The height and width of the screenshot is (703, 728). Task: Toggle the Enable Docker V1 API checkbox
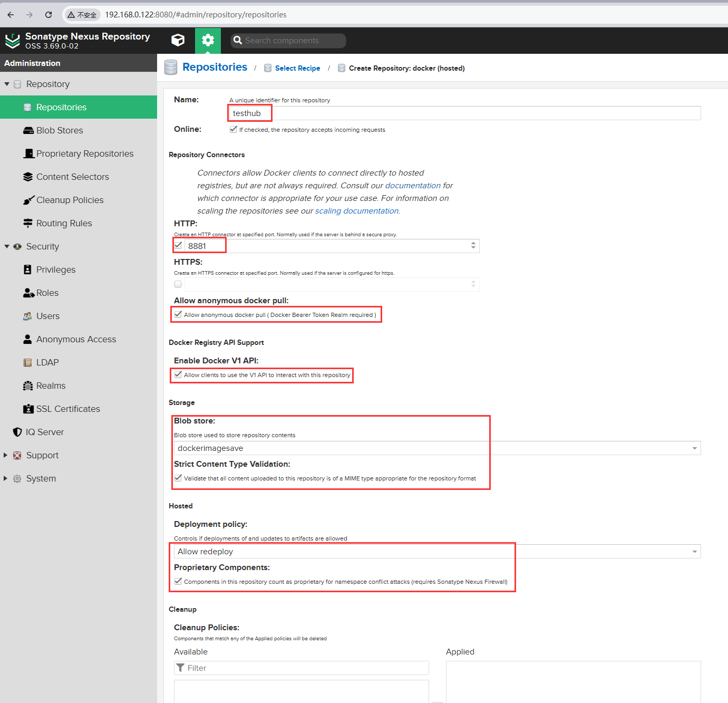pos(178,375)
